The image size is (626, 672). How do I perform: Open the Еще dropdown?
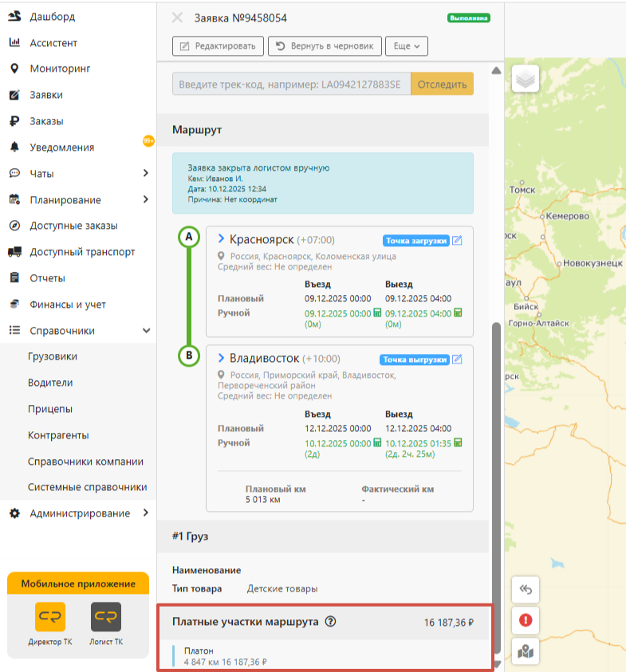tap(407, 46)
